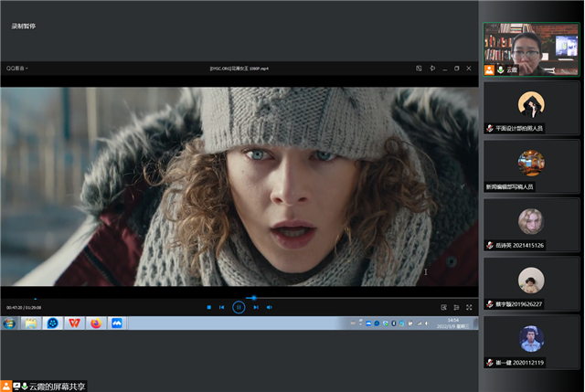Jump to the previous video
The width and height of the screenshot is (585, 392).
[221, 307]
